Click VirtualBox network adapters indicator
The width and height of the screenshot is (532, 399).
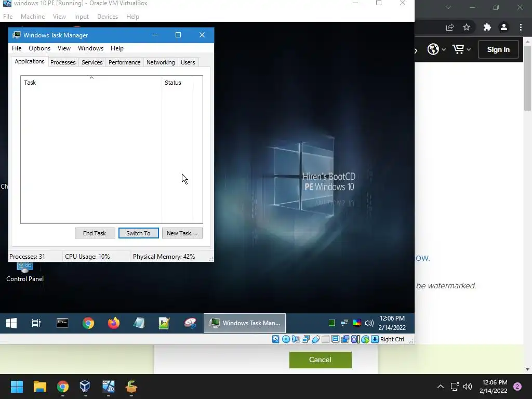305,339
